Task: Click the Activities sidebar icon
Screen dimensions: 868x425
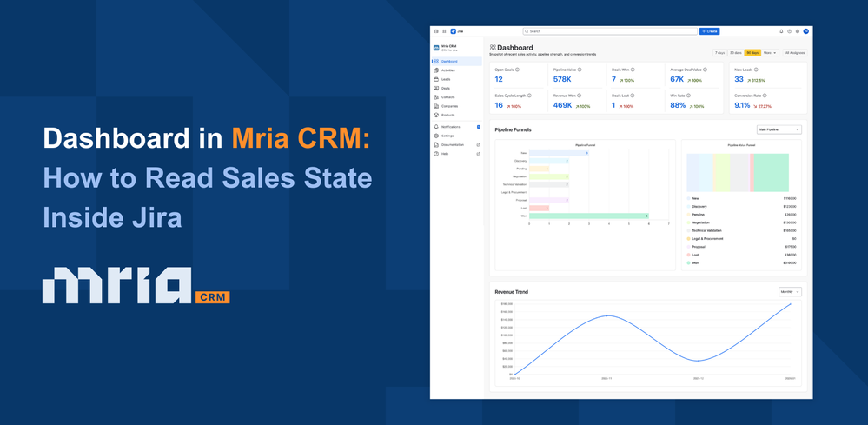Action: (x=436, y=70)
